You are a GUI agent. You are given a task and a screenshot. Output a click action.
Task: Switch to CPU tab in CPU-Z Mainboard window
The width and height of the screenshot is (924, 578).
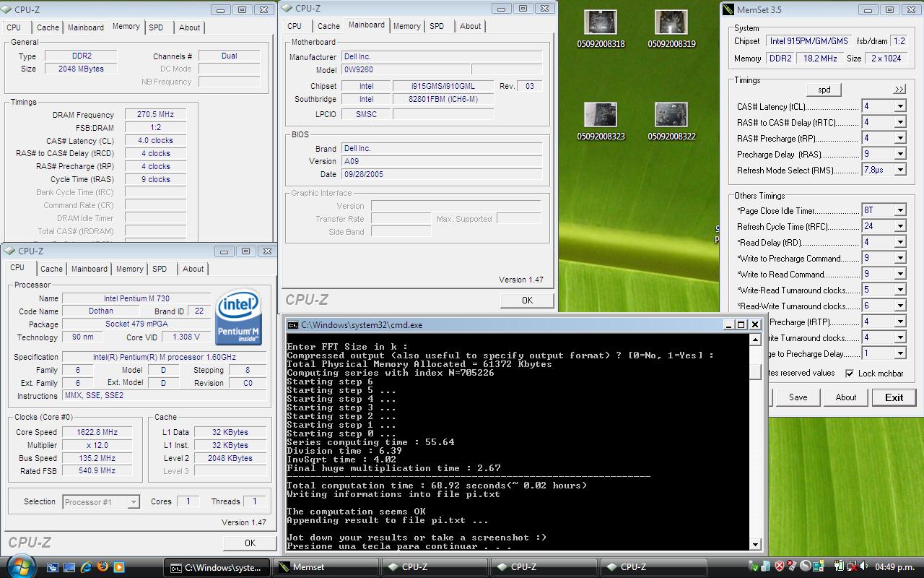click(295, 26)
